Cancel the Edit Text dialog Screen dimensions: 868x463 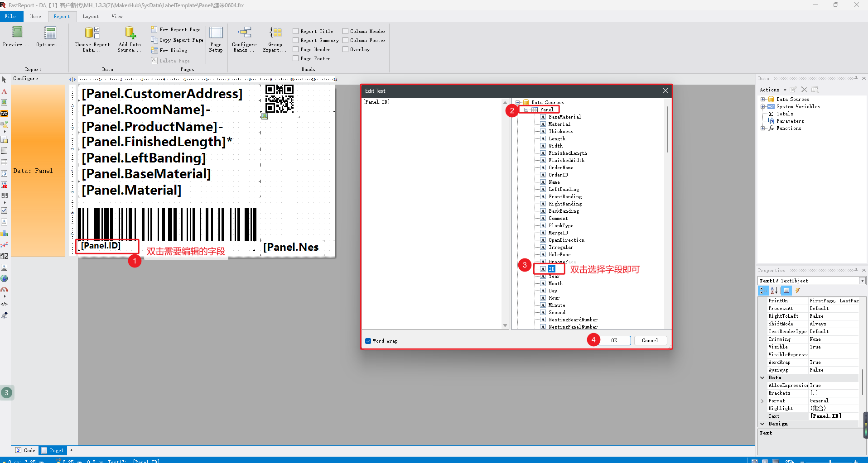point(650,341)
